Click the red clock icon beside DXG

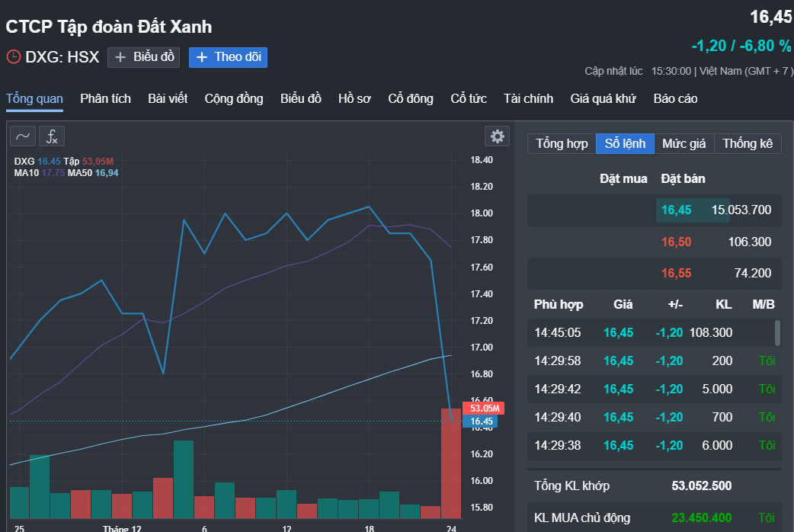tap(13, 56)
